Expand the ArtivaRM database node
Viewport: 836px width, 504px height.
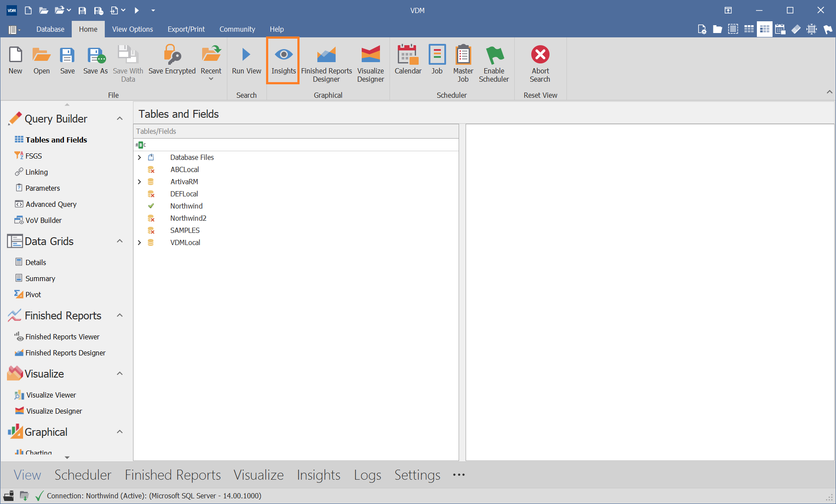point(140,182)
